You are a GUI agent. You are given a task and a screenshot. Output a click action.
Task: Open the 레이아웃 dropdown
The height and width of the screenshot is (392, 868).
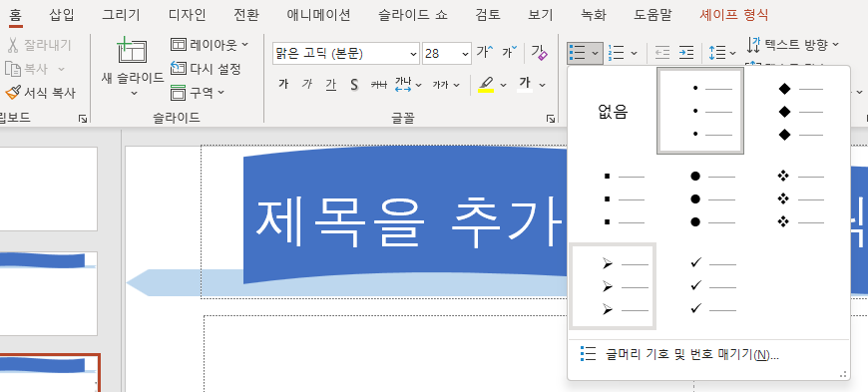210,44
